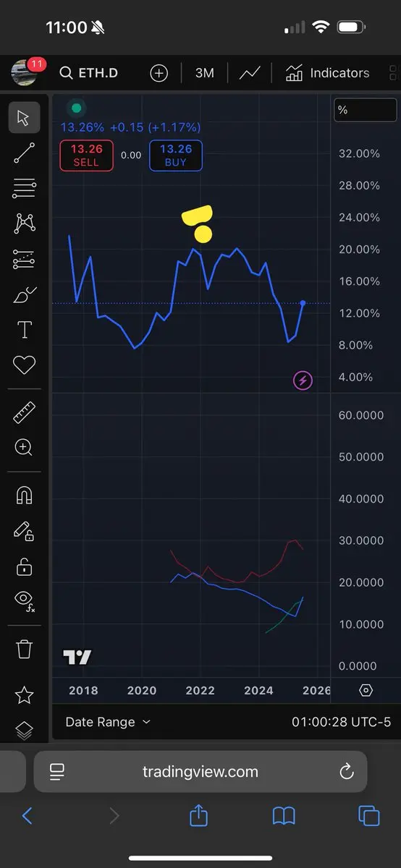Activate the zoom in tool
The height and width of the screenshot is (868, 401).
click(24, 447)
